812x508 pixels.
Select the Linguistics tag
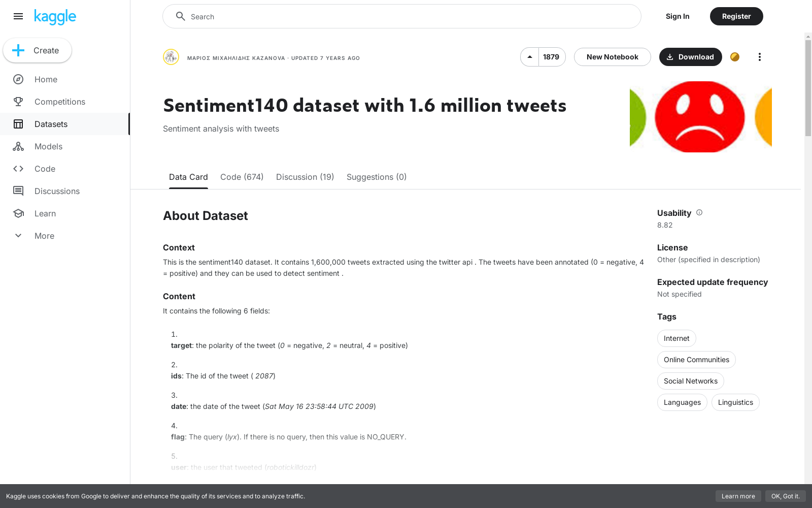coord(735,402)
